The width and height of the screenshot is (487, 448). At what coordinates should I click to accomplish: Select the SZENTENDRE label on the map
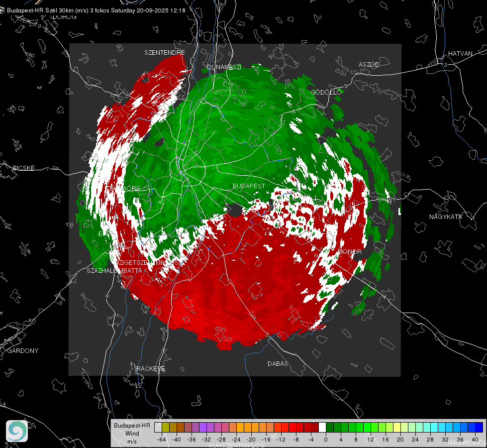click(x=165, y=53)
